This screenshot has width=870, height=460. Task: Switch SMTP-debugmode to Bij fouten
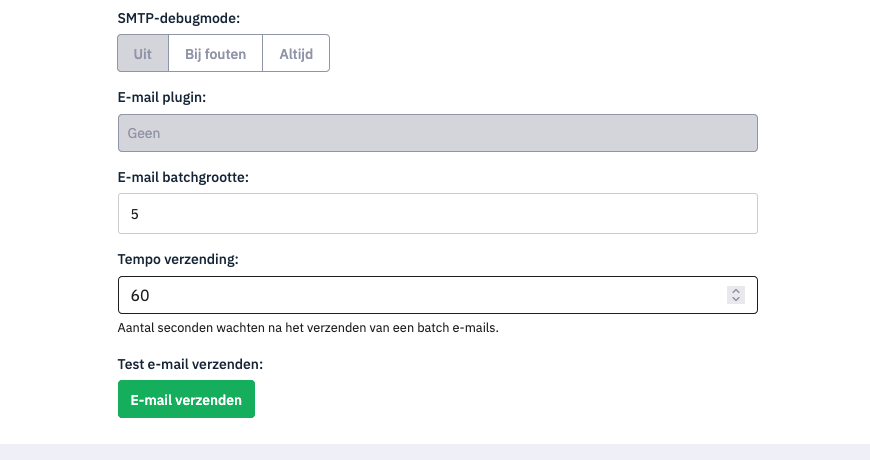click(215, 54)
